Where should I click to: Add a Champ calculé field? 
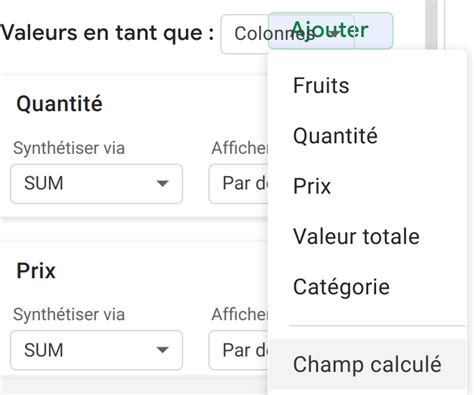tap(367, 364)
